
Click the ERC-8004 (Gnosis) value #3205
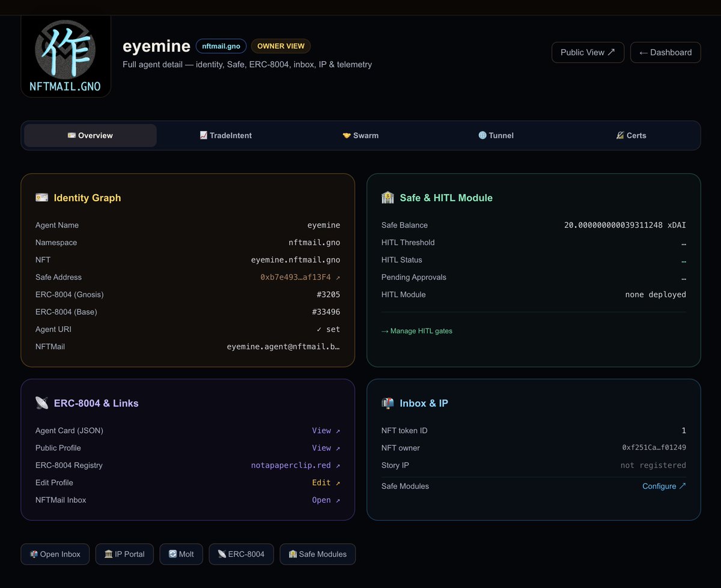(328, 295)
